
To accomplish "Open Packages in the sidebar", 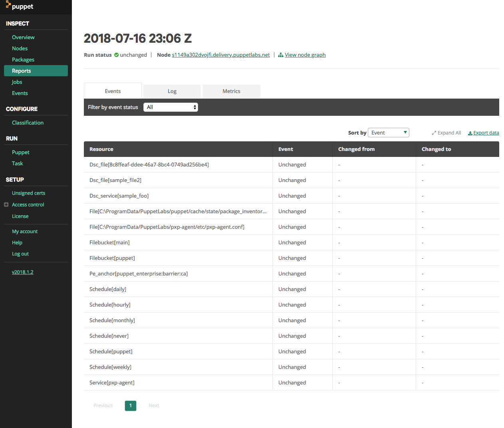I will click(x=23, y=59).
